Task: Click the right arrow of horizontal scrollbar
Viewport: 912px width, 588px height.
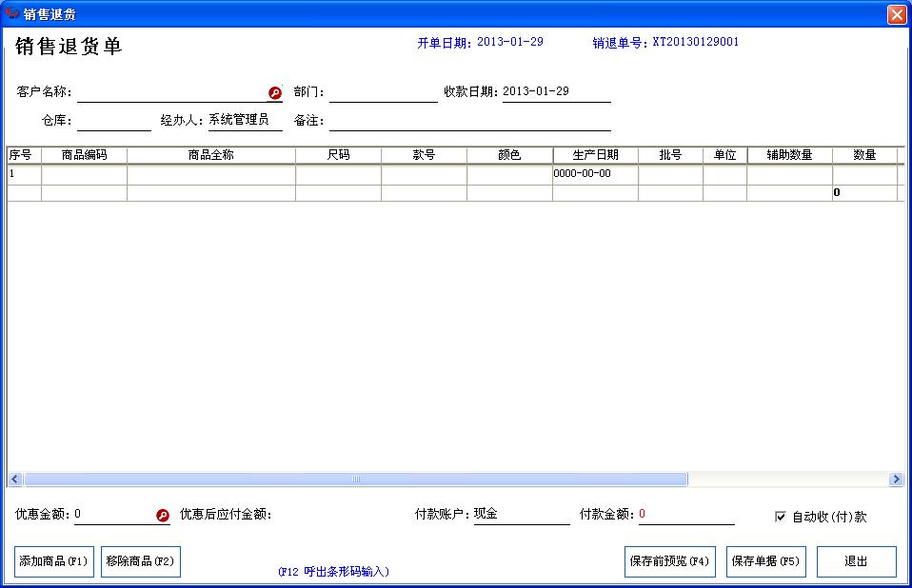Action: click(896, 479)
